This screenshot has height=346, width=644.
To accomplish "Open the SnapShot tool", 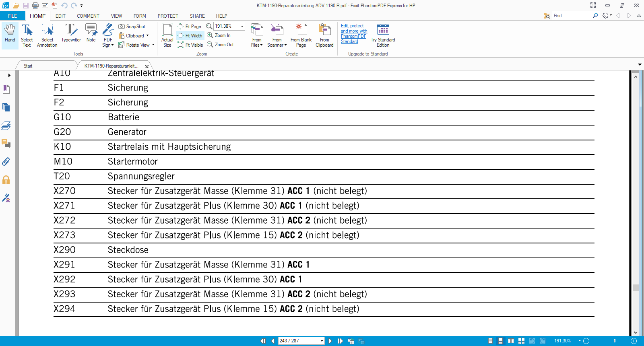I will [x=132, y=27].
